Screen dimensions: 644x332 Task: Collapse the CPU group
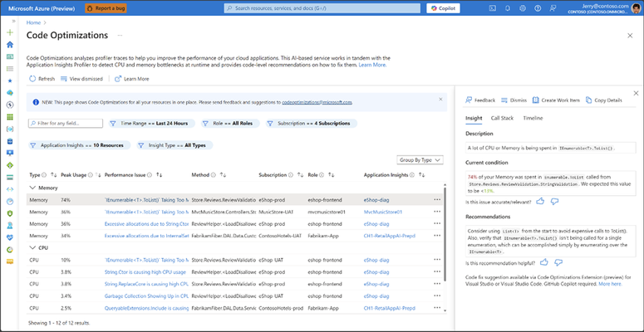tap(32, 248)
